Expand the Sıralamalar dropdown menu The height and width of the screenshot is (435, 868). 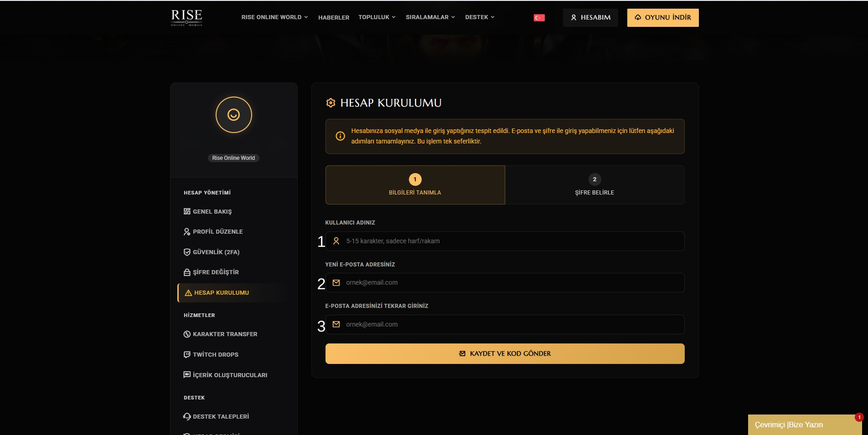click(x=430, y=17)
